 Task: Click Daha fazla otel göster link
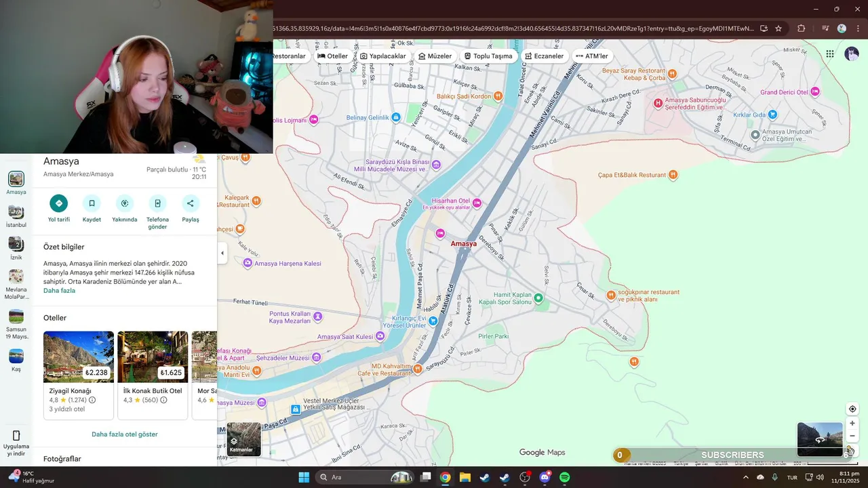[x=125, y=434]
